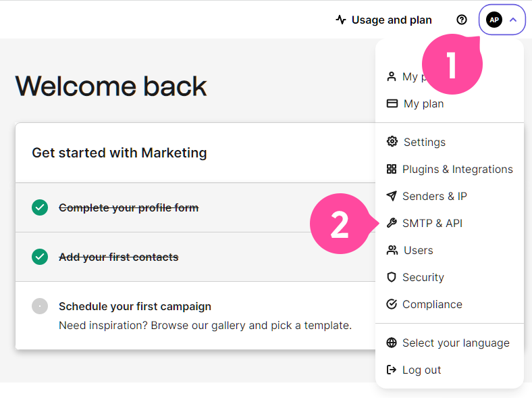Click the Settings gear icon

[x=392, y=141]
